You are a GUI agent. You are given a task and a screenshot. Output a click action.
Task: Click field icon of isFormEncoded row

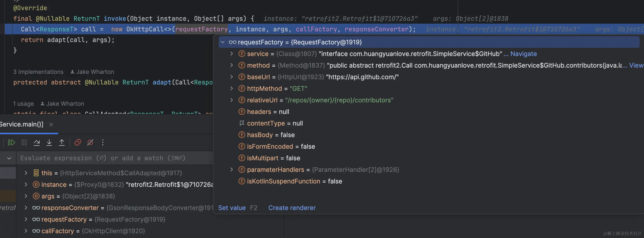point(241,146)
